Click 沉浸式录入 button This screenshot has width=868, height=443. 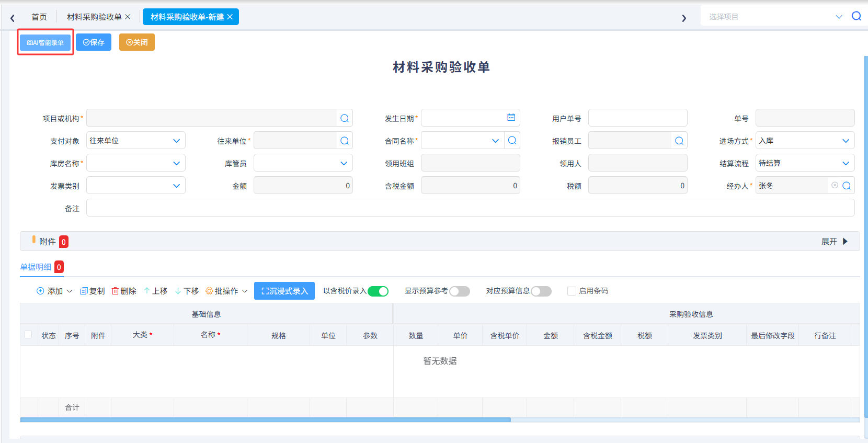[284, 291]
